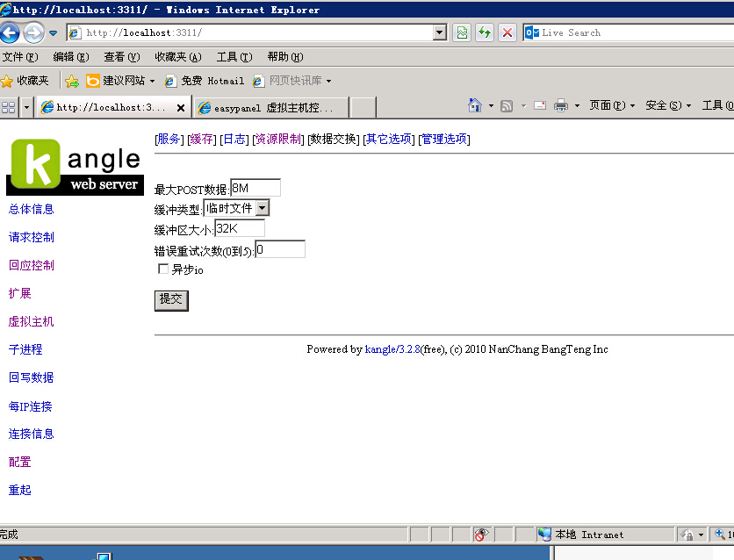Open the 缓存 settings link

[202, 139]
